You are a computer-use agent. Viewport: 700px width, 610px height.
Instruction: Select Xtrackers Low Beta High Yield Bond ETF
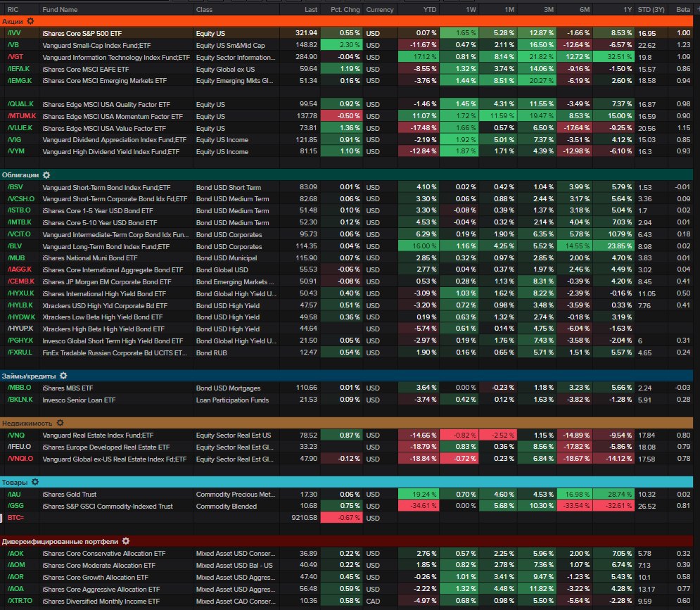[103, 317]
